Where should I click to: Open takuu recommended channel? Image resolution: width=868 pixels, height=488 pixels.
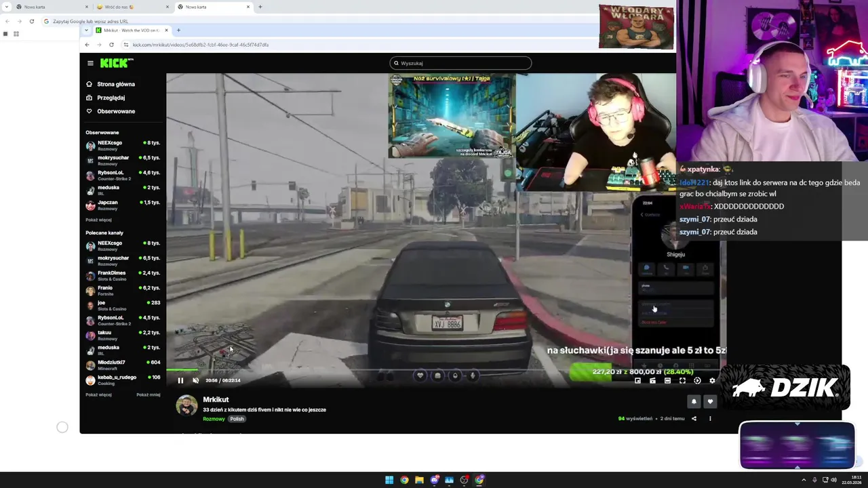(x=123, y=335)
